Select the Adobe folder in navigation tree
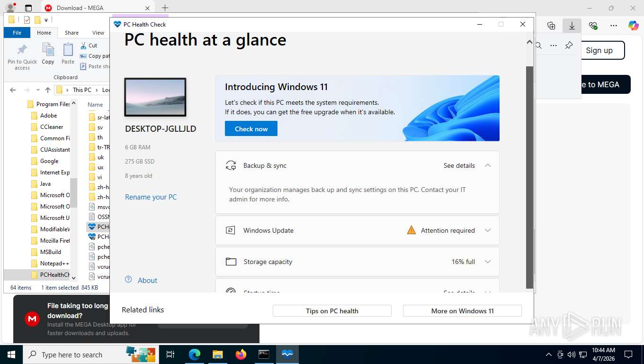The height and width of the screenshot is (364, 644). click(48, 116)
